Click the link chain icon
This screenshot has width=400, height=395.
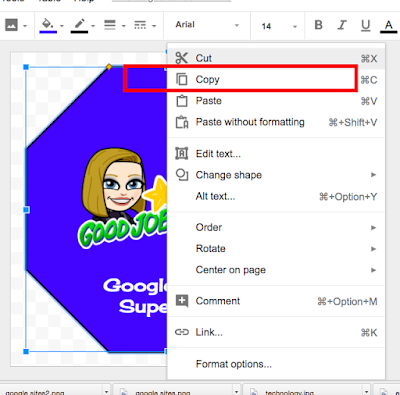pos(182,332)
